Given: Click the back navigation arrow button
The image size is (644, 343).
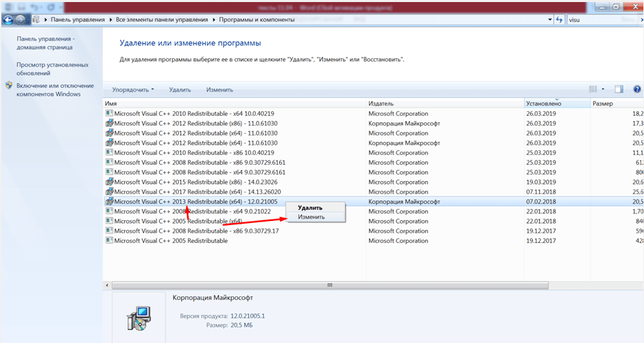Looking at the screenshot, I should (x=8, y=20).
